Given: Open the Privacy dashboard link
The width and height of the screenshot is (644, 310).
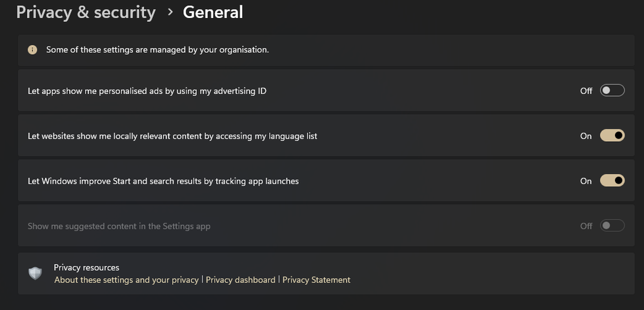Looking at the screenshot, I should point(241,280).
